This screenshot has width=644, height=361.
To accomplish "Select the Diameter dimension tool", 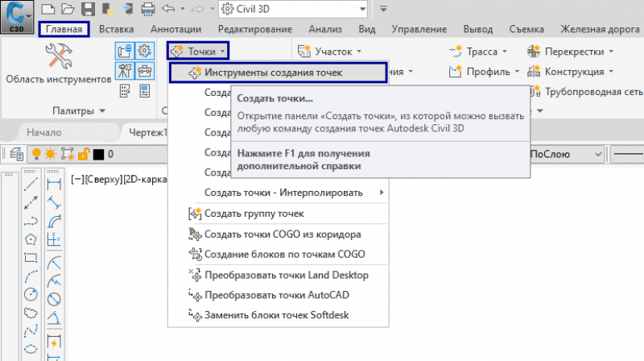I will [x=54, y=299].
